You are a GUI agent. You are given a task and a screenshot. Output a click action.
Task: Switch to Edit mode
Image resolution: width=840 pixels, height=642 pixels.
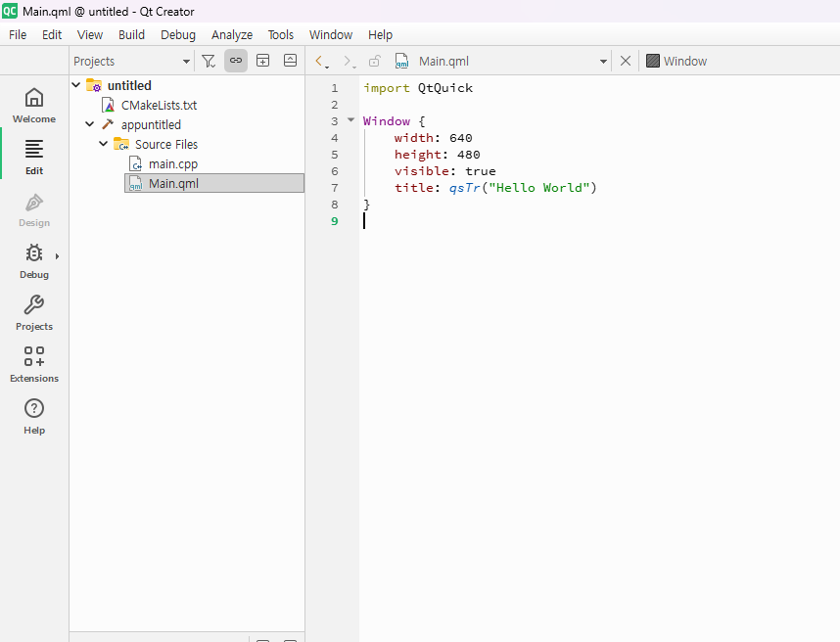tap(34, 157)
